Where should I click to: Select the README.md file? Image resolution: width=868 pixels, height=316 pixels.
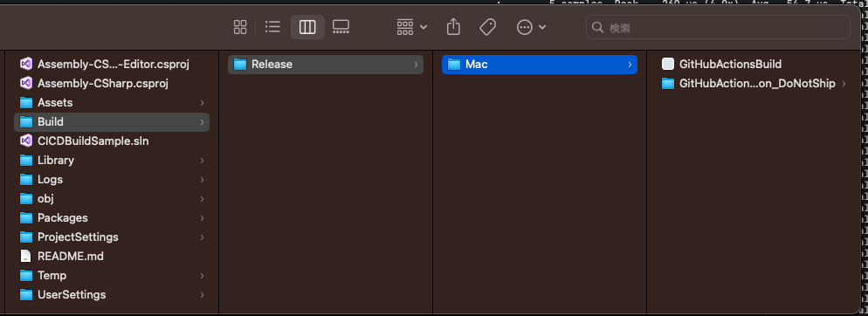111,257
